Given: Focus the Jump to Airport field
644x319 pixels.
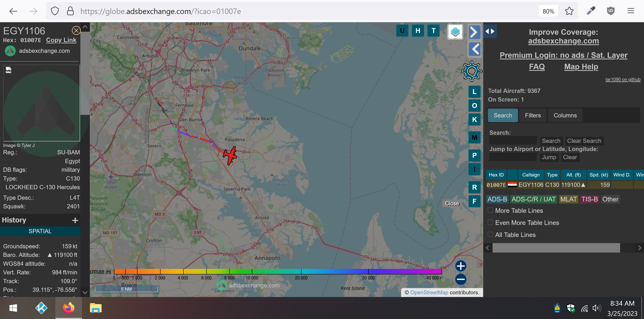Looking at the screenshot, I should click(x=513, y=157).
